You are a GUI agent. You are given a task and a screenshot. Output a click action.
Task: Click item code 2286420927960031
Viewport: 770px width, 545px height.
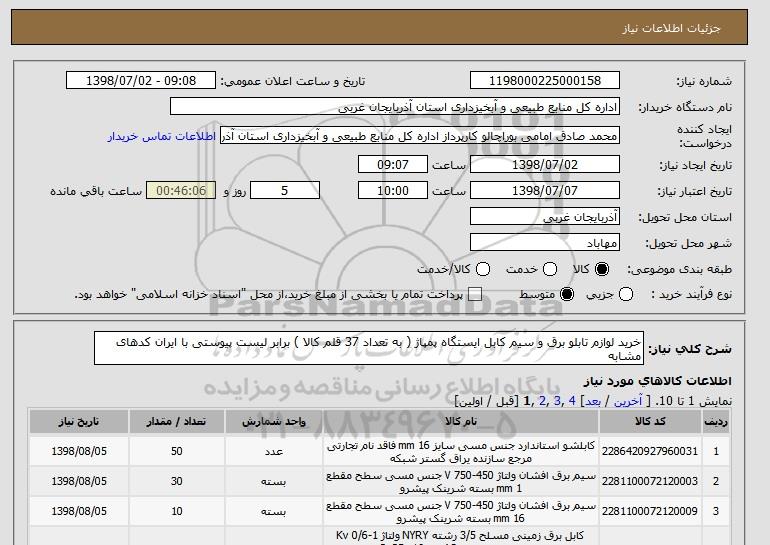[650, 451]
